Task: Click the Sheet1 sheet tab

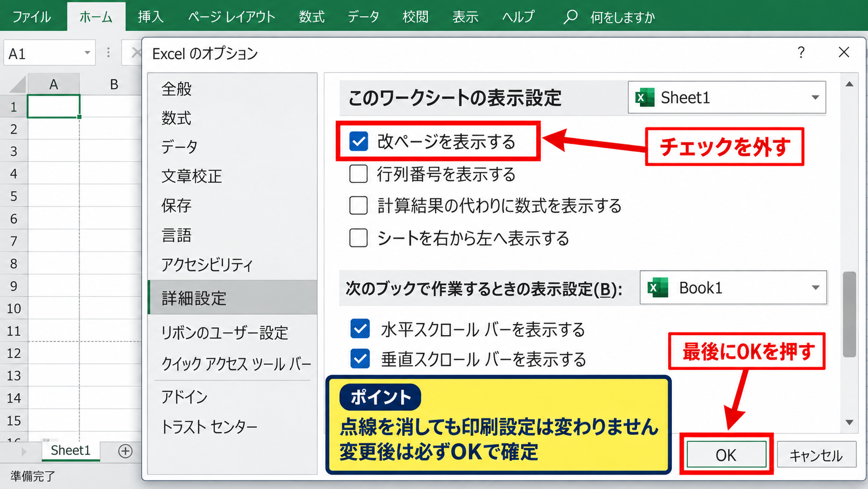Action: [71, 451]
